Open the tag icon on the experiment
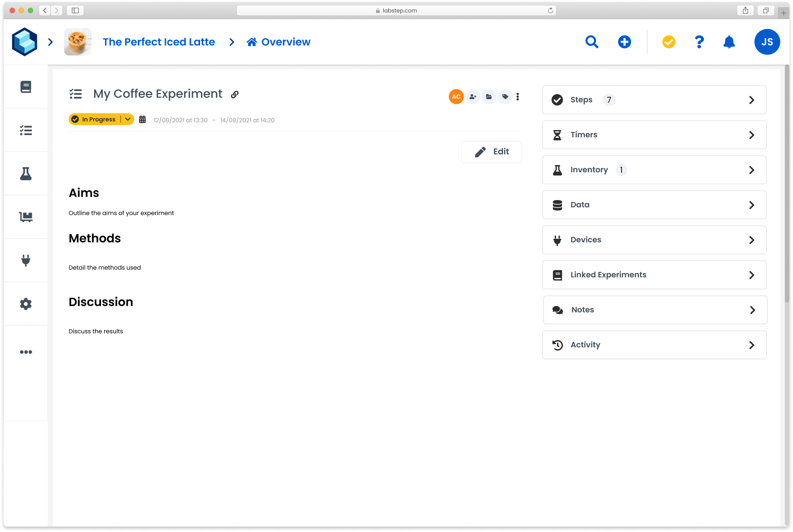This screenshot has width=793, height=532. [x=505, y=96]
